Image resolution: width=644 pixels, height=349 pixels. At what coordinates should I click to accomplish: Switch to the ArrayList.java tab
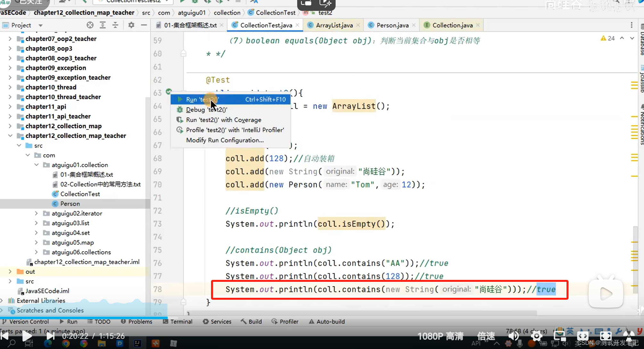click(334, 25)
